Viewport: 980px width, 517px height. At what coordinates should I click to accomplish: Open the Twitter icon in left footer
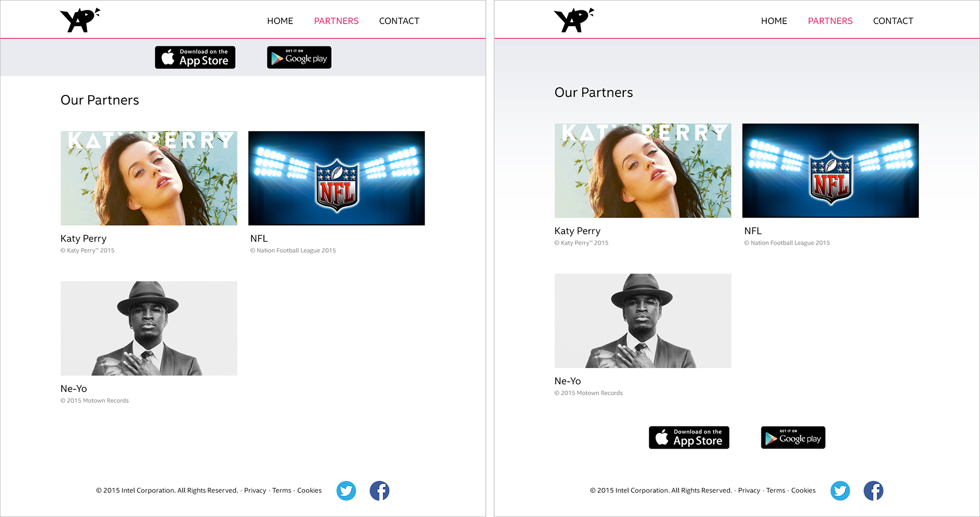click(346, 490)
